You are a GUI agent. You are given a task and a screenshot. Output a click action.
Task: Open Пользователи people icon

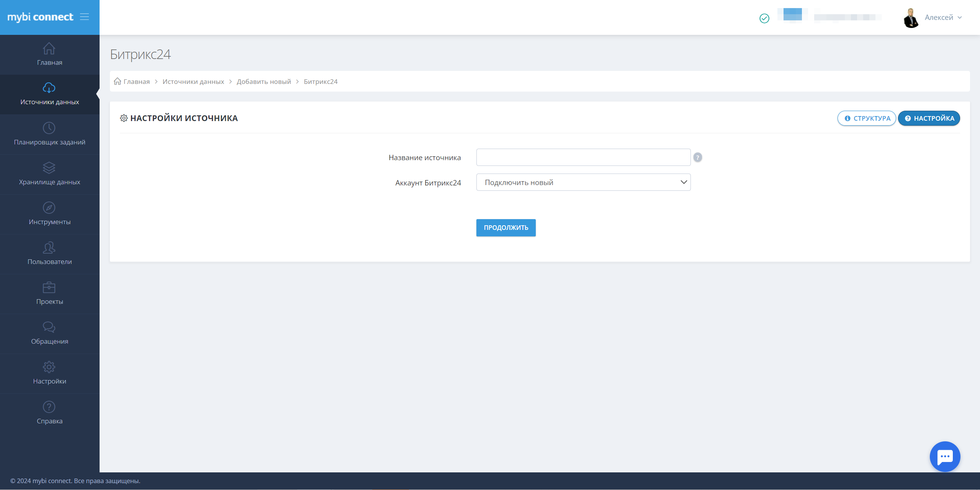[49, 247]
